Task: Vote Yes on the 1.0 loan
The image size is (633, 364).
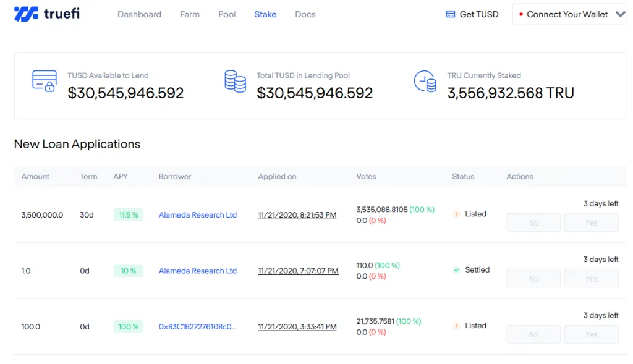Action: point(592,279)
